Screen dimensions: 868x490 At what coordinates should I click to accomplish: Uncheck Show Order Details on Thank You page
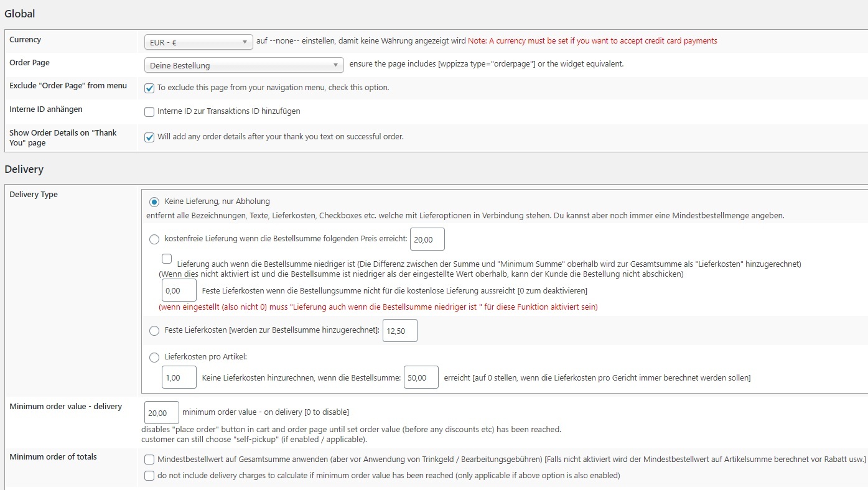click(x=149, y=137)
